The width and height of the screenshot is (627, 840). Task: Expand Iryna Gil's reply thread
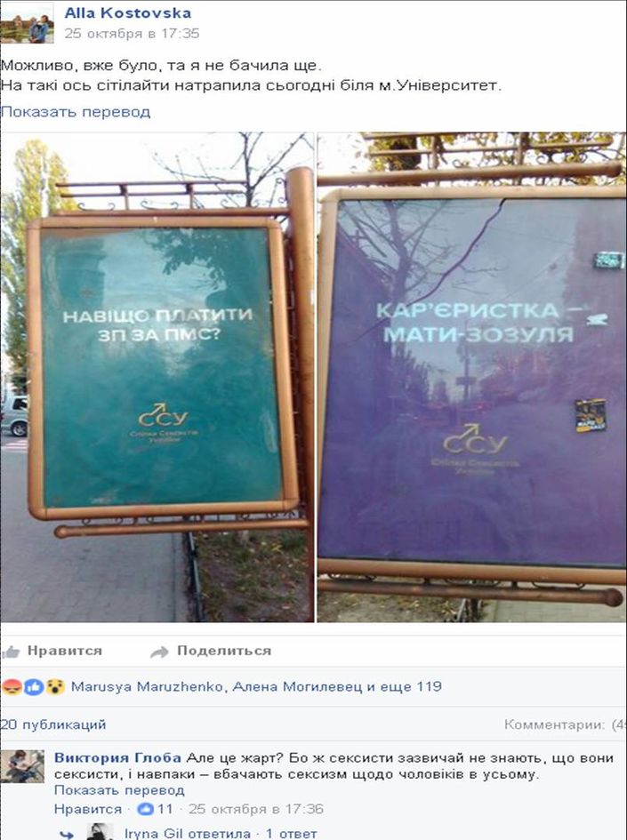point(221,834)
